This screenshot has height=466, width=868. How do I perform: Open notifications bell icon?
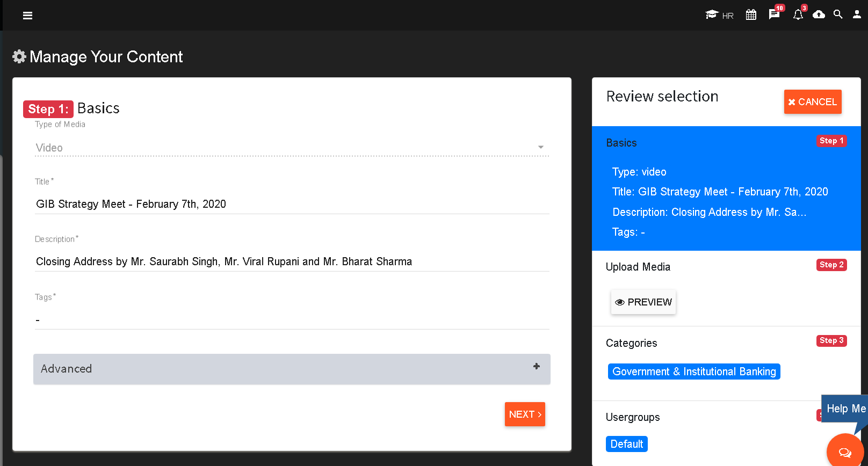[798, 14]
